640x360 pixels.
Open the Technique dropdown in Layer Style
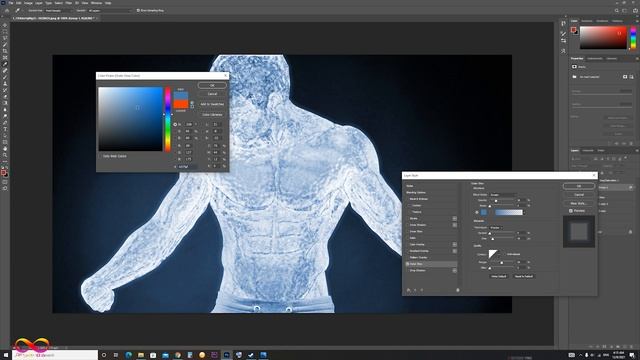click(x=496, y=227)
